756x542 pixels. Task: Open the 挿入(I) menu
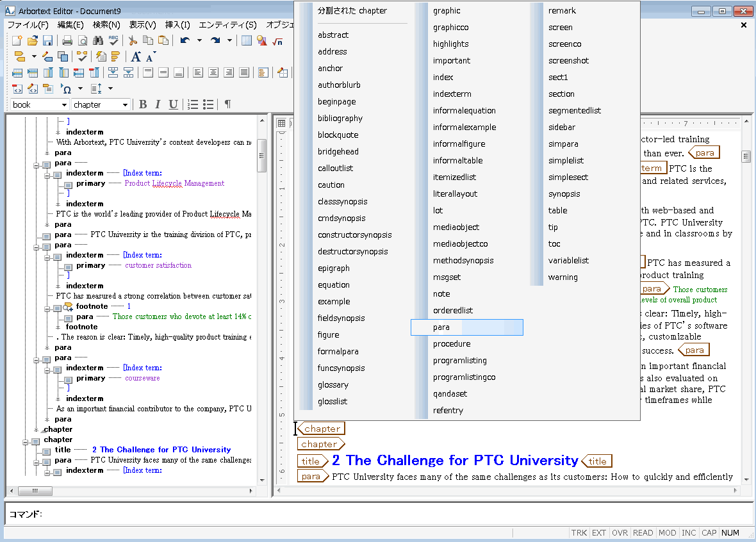click(x=177, y=24)
